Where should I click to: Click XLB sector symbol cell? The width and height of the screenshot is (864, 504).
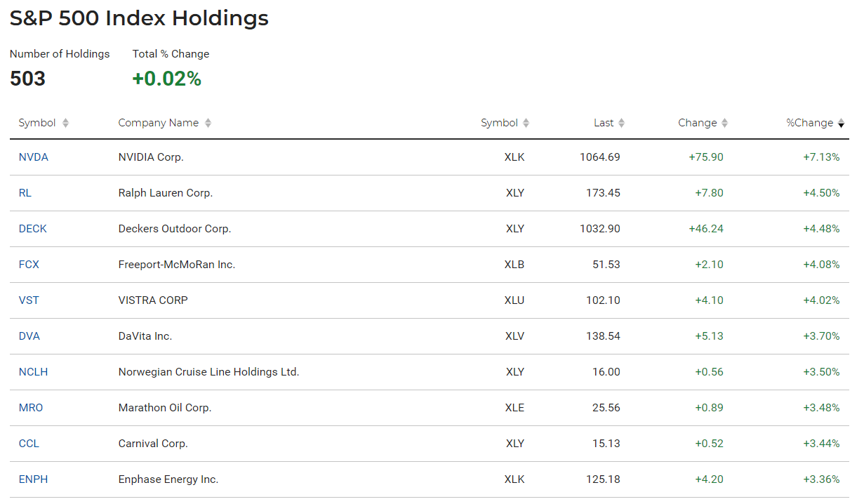[x=514, y=265]
